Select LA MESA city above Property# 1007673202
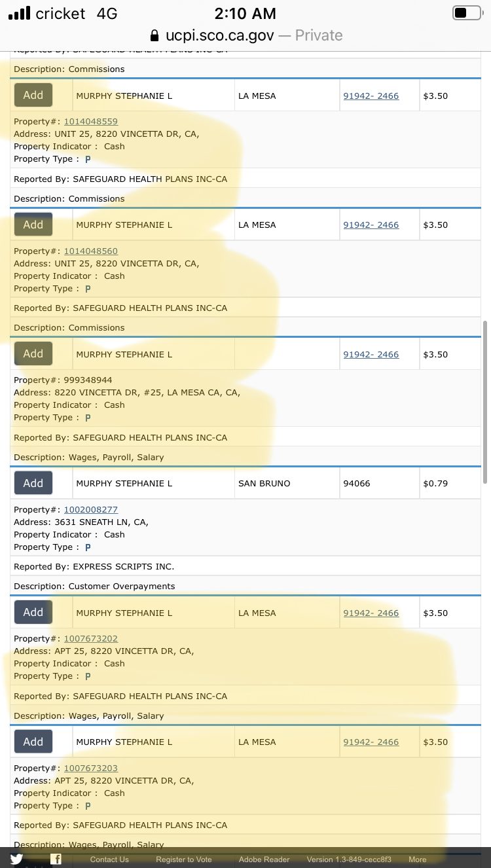This screenshot has height=868, width=491. 257,613
